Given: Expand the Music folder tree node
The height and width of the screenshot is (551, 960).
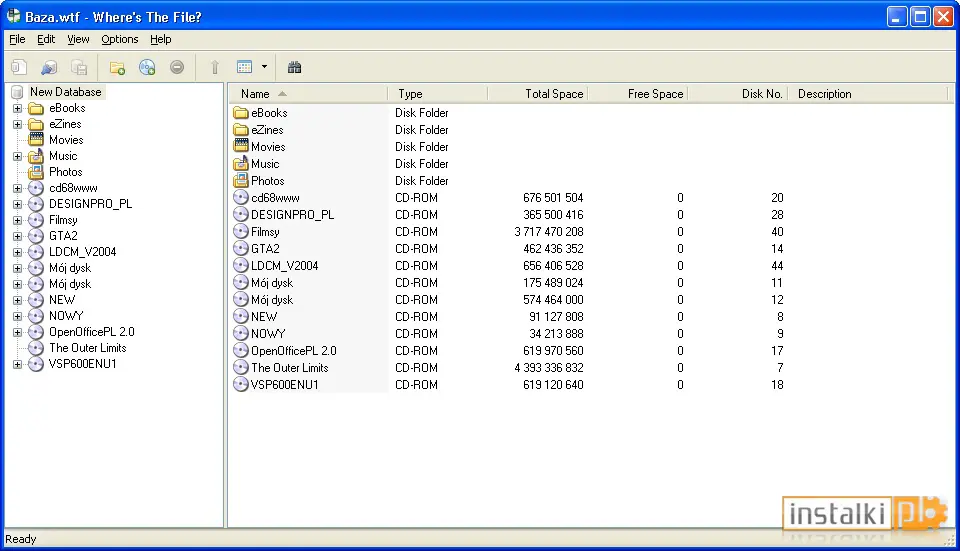Looking at the screenshot, I should coord(17,156).
